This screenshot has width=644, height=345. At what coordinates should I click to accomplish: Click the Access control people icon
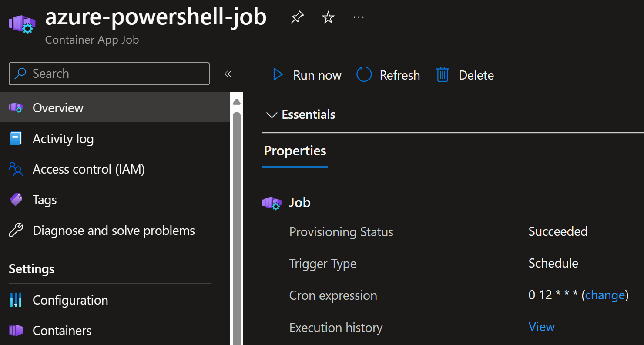[x=16, y=169]
